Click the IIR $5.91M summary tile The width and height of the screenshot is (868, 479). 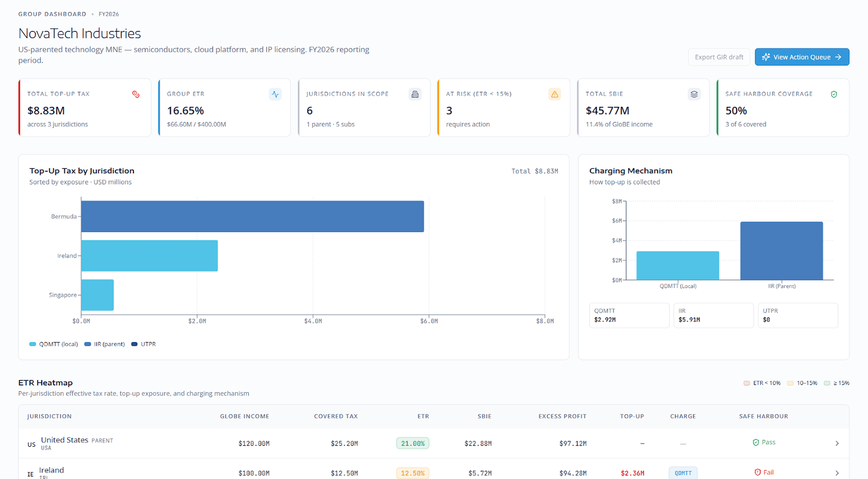(714, 315)
